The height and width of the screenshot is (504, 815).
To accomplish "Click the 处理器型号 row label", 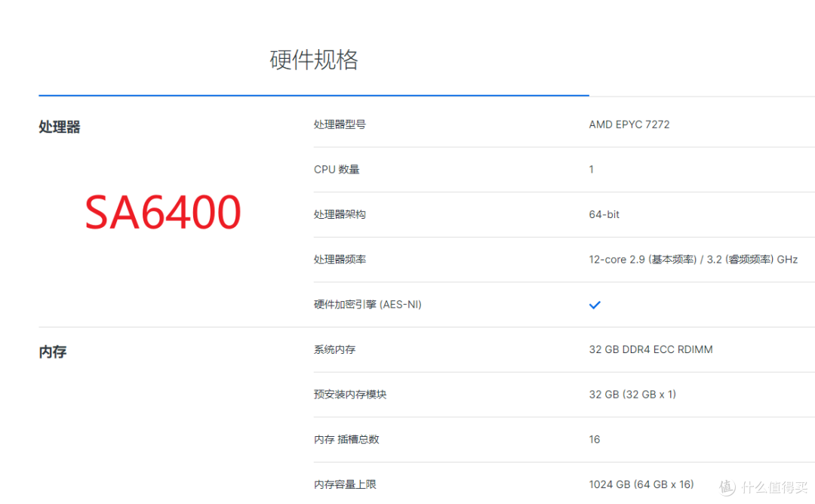I will click(340, 125).
